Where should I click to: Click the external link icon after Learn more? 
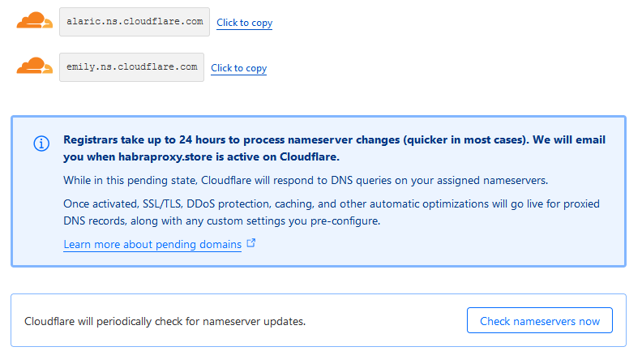pyautogui.click(x=251, y=243)
